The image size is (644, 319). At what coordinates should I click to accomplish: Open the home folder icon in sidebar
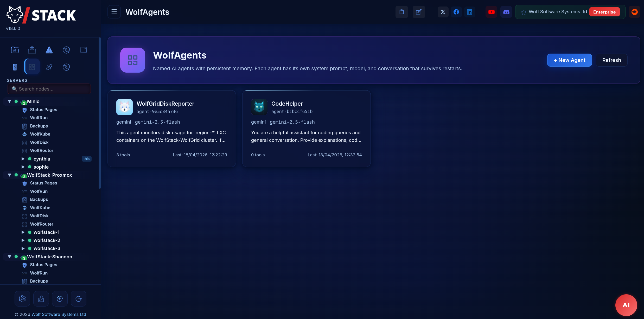coord(15,50)
